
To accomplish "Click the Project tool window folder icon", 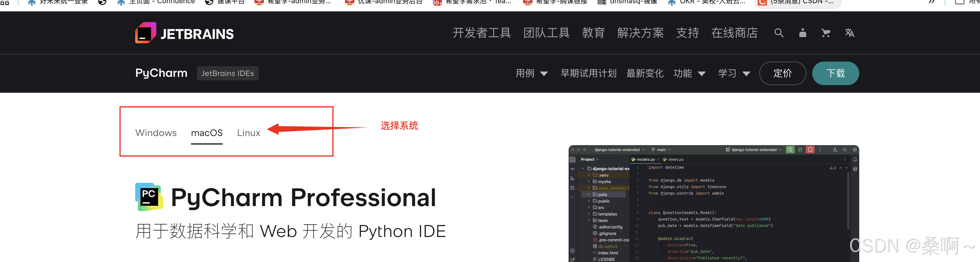I will (x=572, y=160).
